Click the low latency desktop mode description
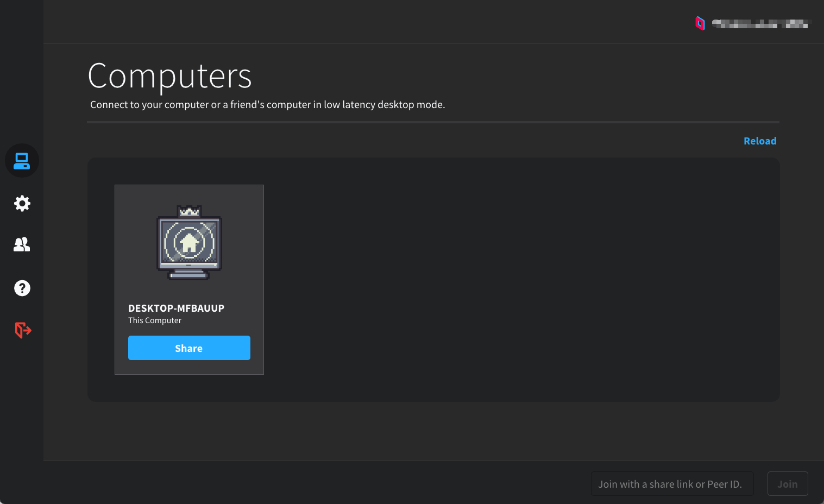824x504 pixels. (x=267, y=104)
